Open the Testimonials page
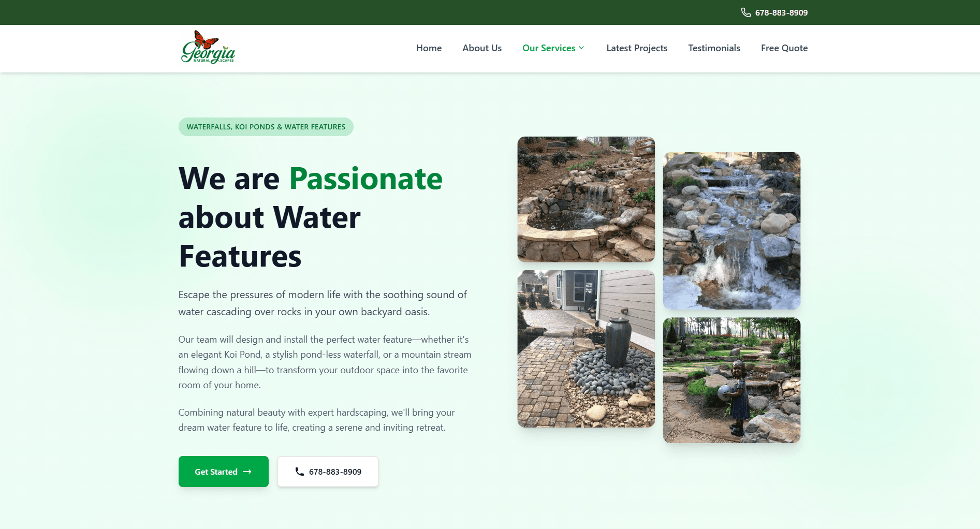The height and width of the screenshot is (529, 980). point(714,48)
